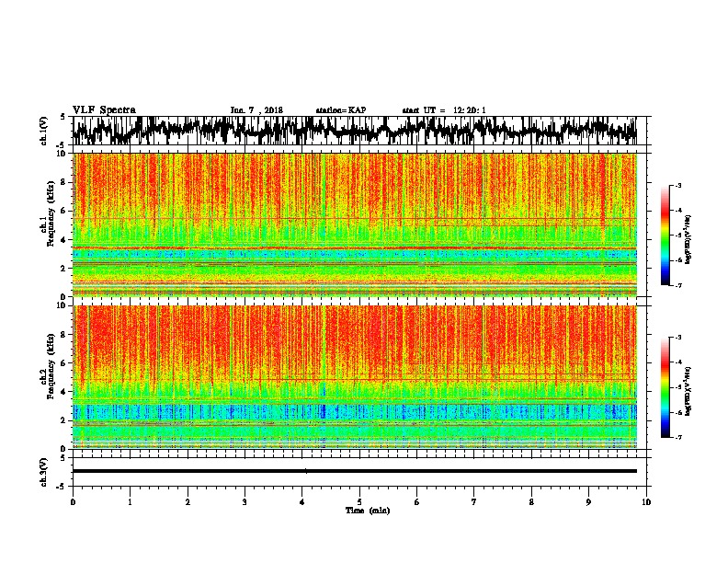
Task: Click the "ch.3(V)" y-axis label
Action: tap(44, 472)
